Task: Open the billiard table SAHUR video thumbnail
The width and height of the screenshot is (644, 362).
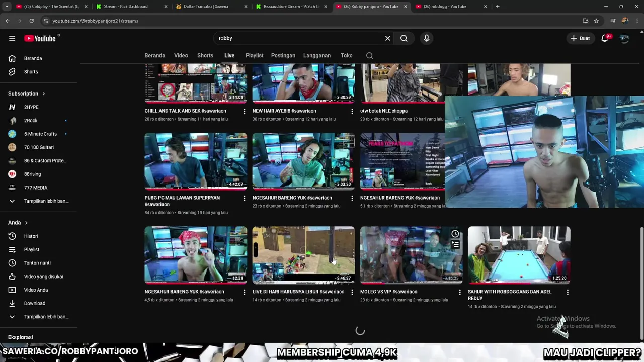Action: (519, 255)
